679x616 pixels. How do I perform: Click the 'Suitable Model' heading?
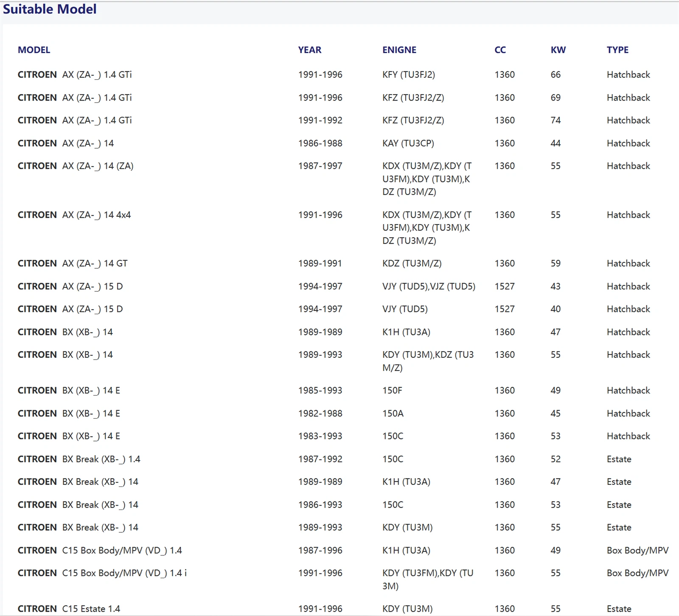click(50, 9)
